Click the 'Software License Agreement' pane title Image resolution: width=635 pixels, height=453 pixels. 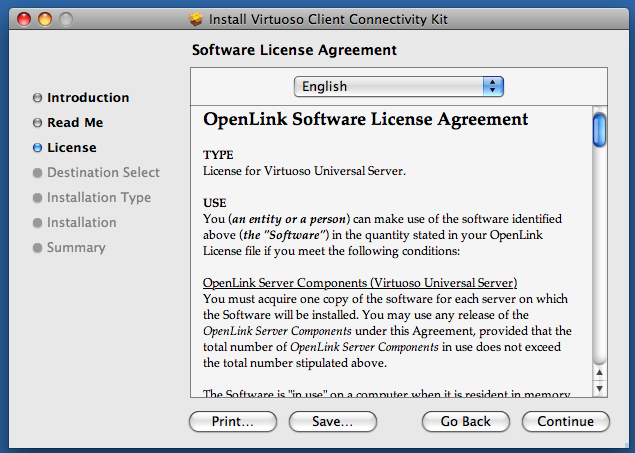[294, 50]
